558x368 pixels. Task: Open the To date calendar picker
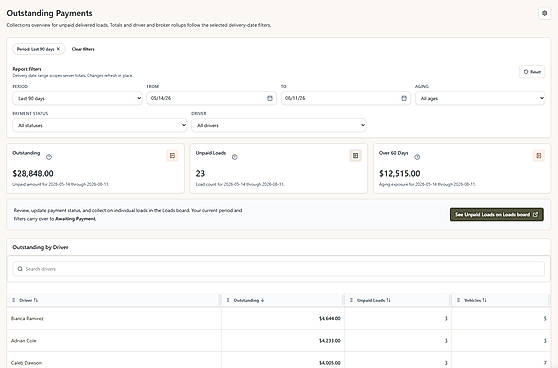tap(404, 98)
